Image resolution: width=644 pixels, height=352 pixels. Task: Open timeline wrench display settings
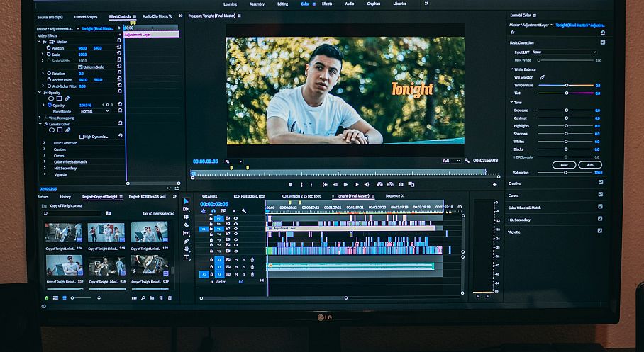(x=244, y=211)
